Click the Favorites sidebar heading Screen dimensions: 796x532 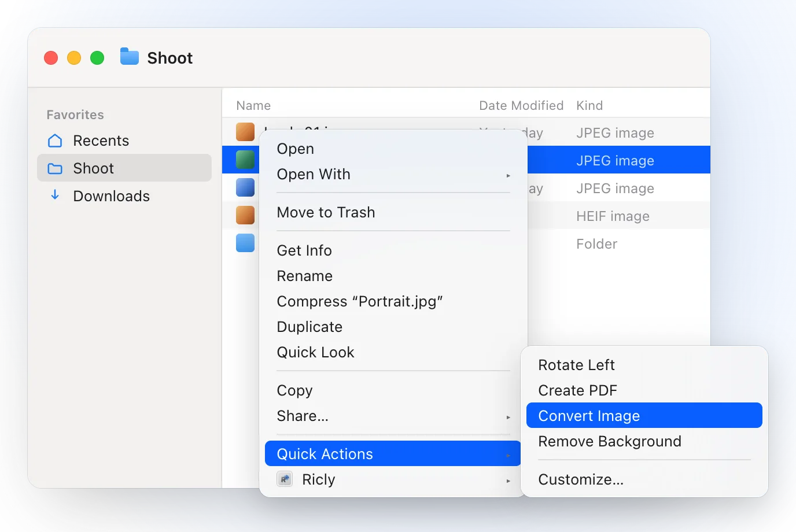pos(75,114)
